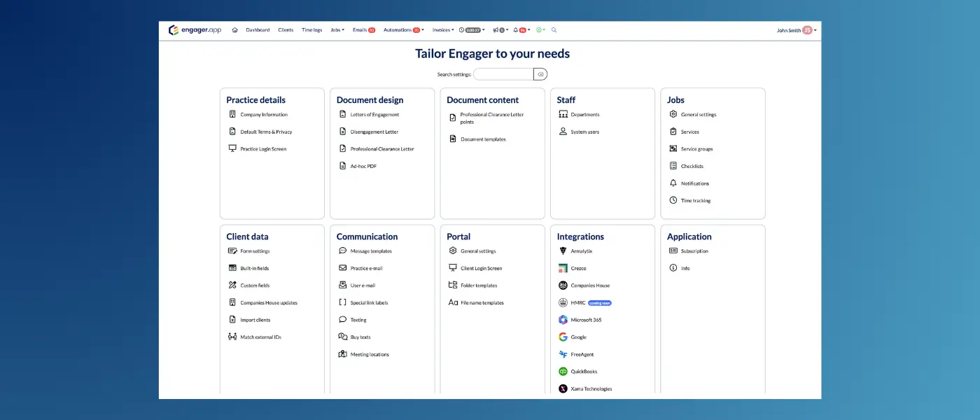Go to Dashboard in the navbar
This screenshot has width=980, height=420.
[x=258, y=30]
